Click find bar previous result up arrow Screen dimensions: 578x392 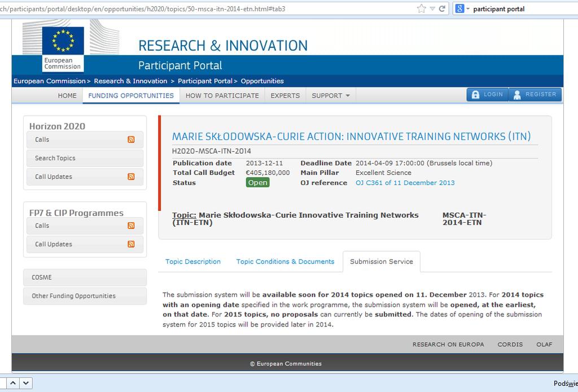pos(12,383)
